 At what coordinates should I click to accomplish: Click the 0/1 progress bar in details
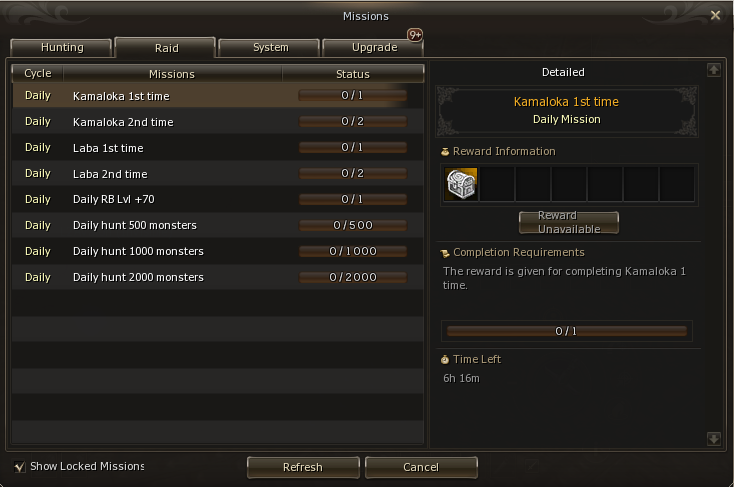pyautogui.click(x=566, y=332)
